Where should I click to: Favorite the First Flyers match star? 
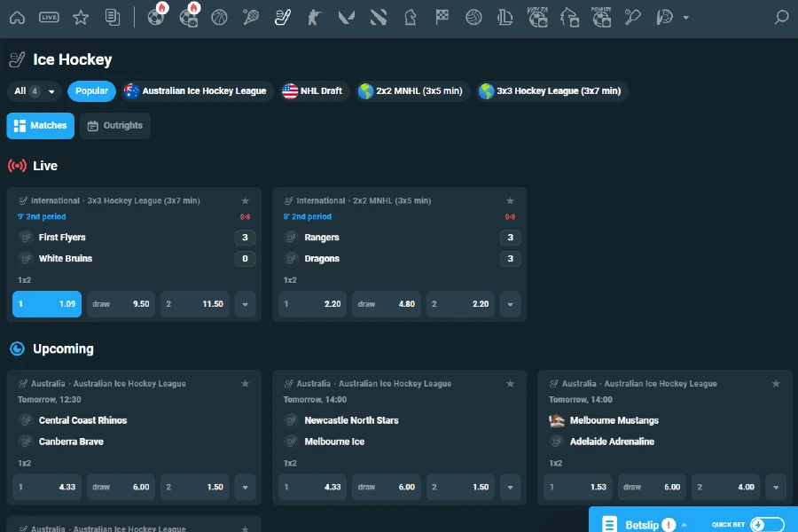pos(245,201)
